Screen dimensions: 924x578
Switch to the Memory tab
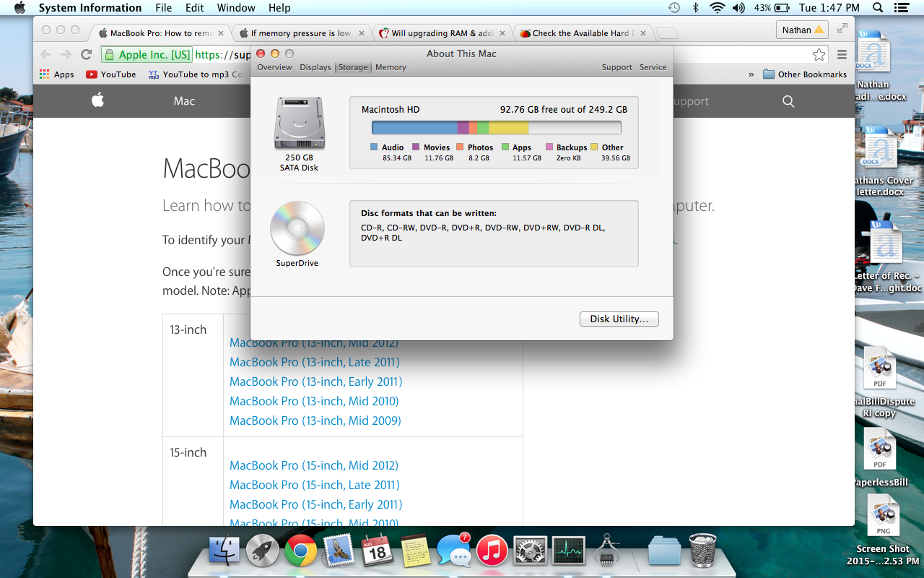(391, 67)
